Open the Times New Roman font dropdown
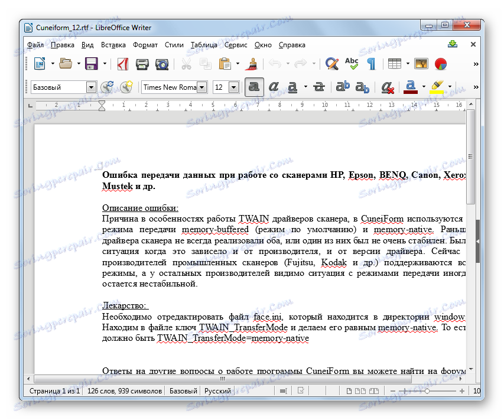Screen dimensions: 504x420 click(202, 87)
